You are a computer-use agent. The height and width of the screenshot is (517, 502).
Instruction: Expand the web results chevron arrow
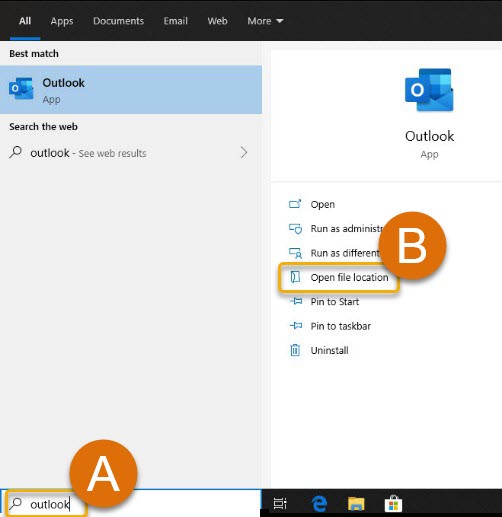click(x=244, y=152)
